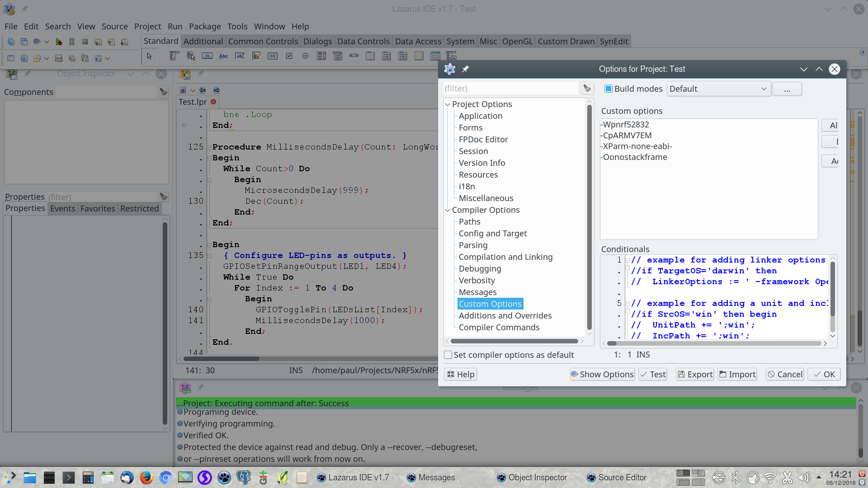
Task: Click the Save (floppy disk) toolbar icon
Action: point(59,58)
